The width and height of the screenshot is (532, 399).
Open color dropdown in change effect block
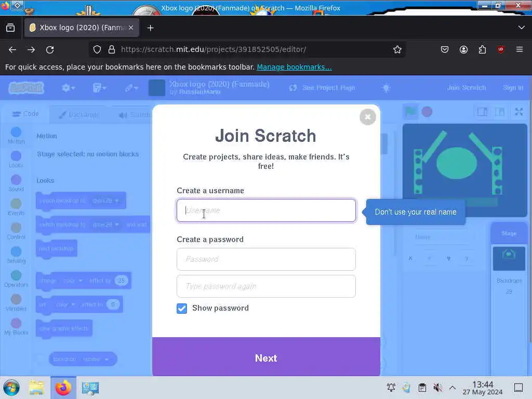click(x=73, y=281)
